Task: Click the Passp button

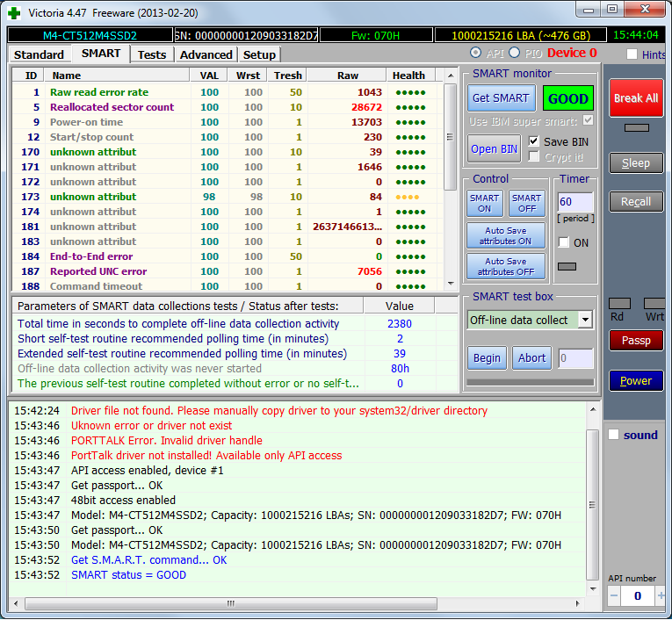Action: (x=636, y=340)
